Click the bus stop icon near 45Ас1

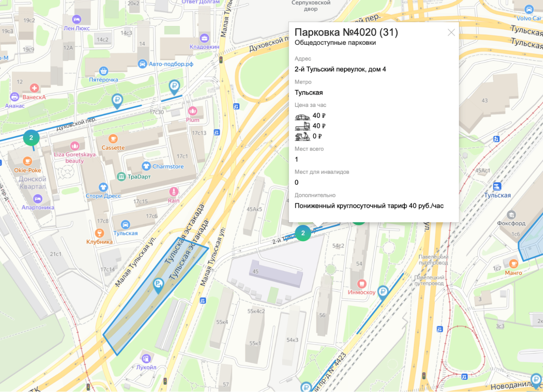496,139
